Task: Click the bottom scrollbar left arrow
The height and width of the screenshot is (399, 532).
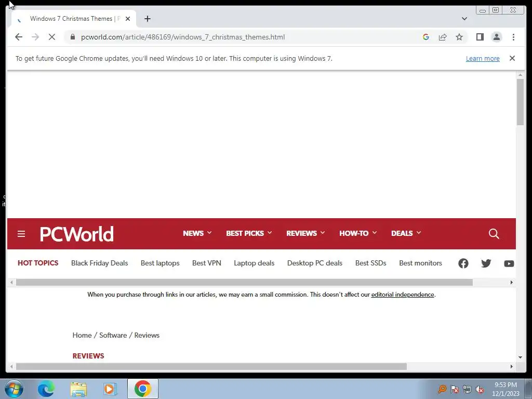Action: click(x=11, y=366)
